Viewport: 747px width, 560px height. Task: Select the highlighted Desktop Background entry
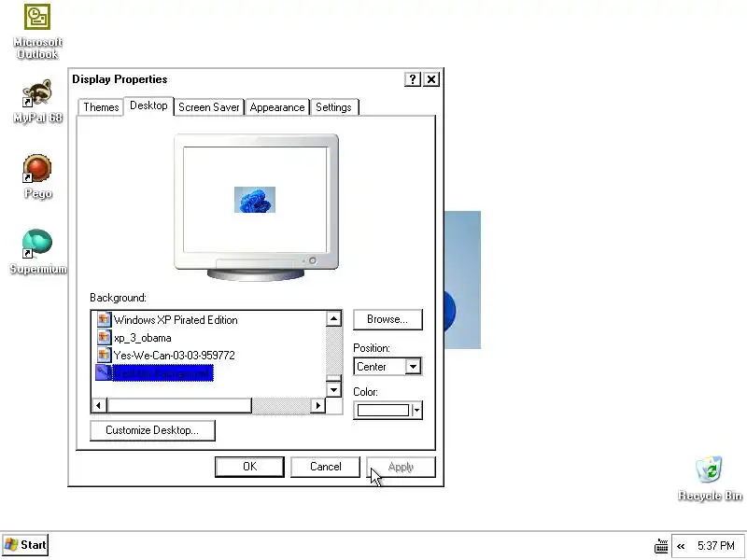[162, 373]
